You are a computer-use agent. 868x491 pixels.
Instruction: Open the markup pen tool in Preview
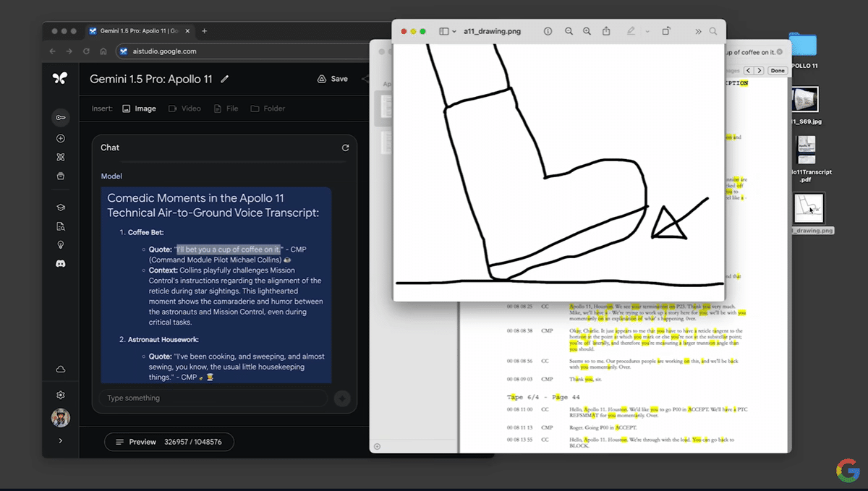click(x=631, y=31)
